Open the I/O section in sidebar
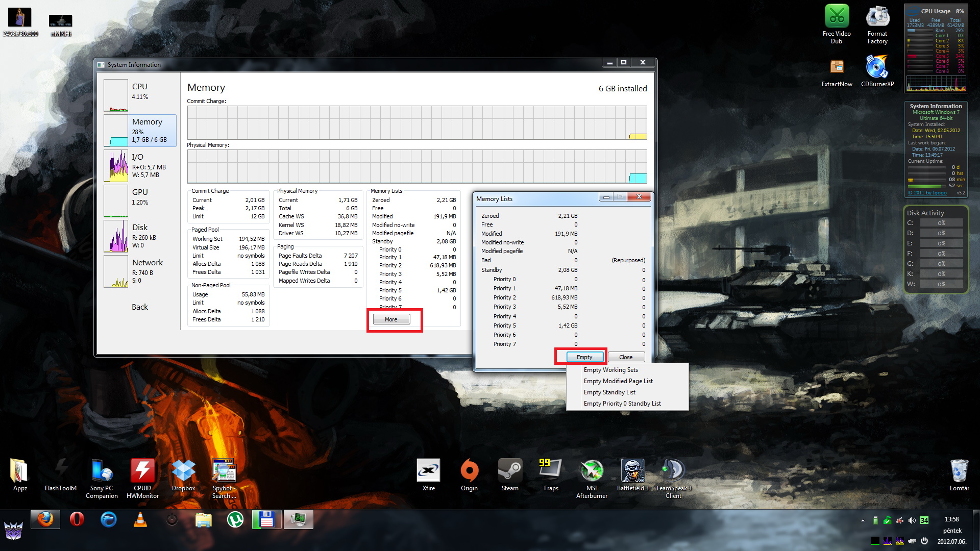The image size is (980, 551). coord(140,165)
